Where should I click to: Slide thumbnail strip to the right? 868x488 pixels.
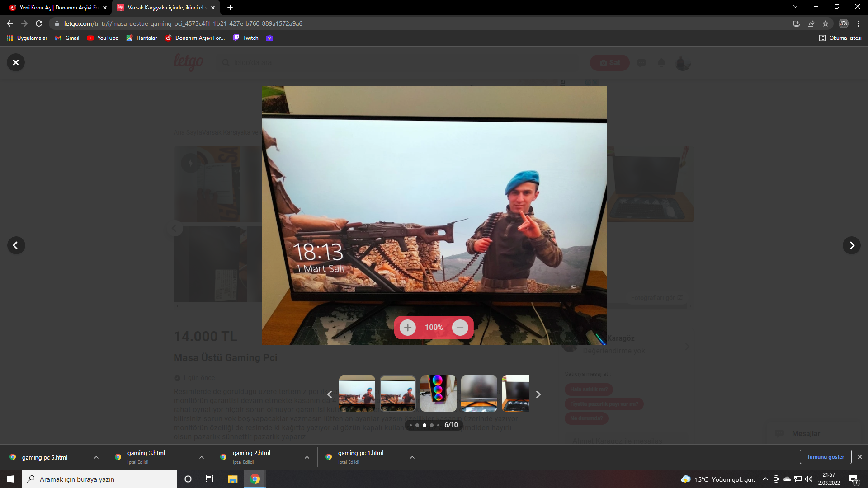pos(538,394)
